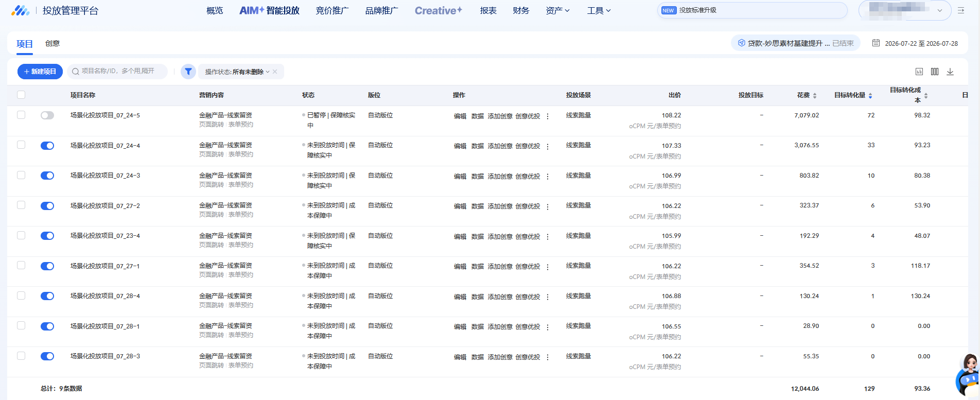
Task: Open more actions for 场景化投放项目_07_27-1
Action: 548,267
